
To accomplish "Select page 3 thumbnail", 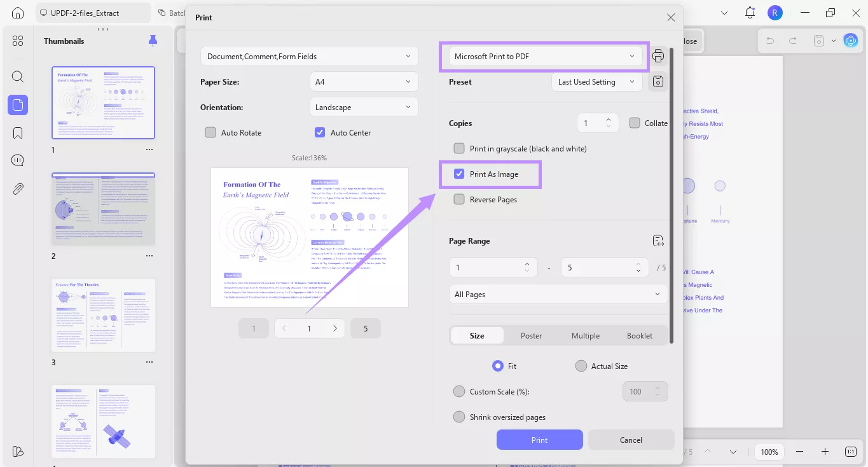I will click(x=104, y=315).
